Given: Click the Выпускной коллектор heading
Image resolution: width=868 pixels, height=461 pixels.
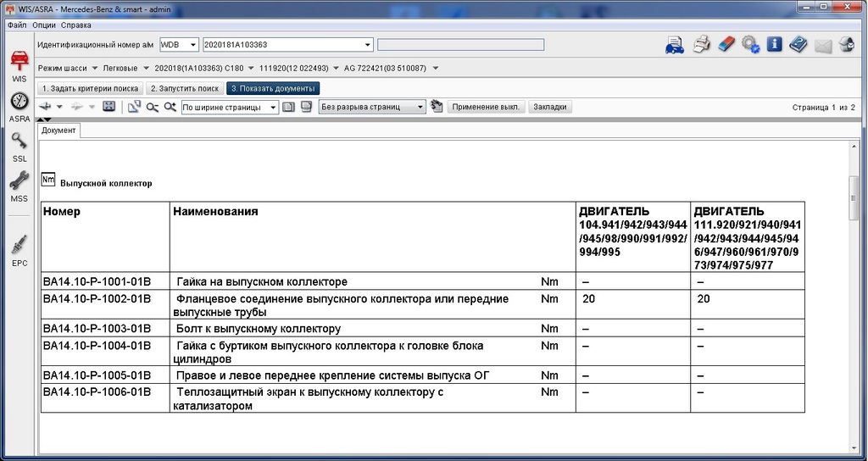Looking at the screenshot, I should point(106,183).
